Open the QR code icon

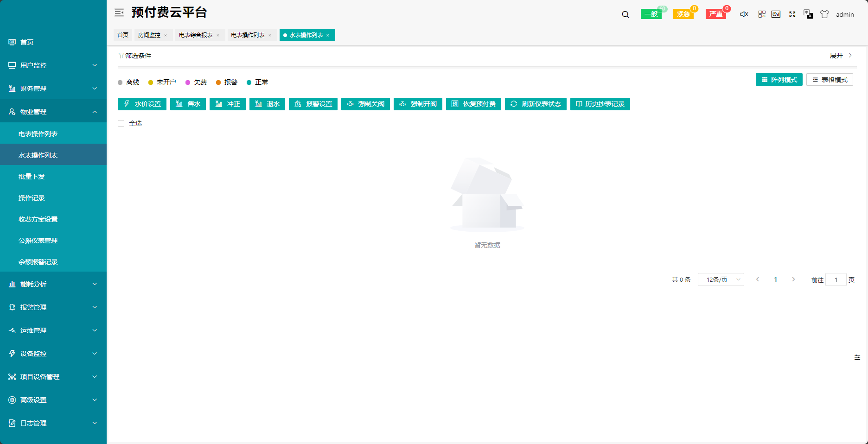point(762,14)
